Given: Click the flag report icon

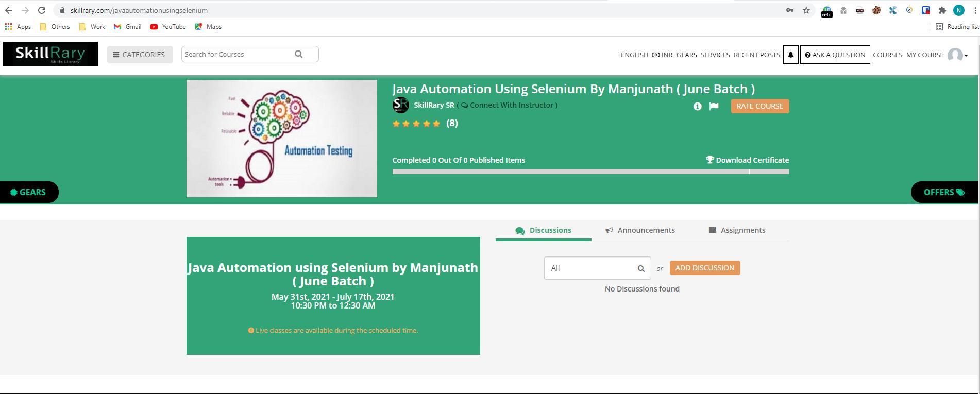Looking at the screenshot, I should click(x=714, y=106).
